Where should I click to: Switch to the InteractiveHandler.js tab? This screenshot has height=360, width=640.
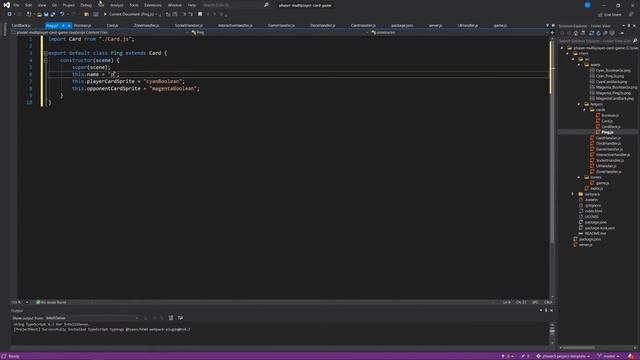(x=235, y=25)
